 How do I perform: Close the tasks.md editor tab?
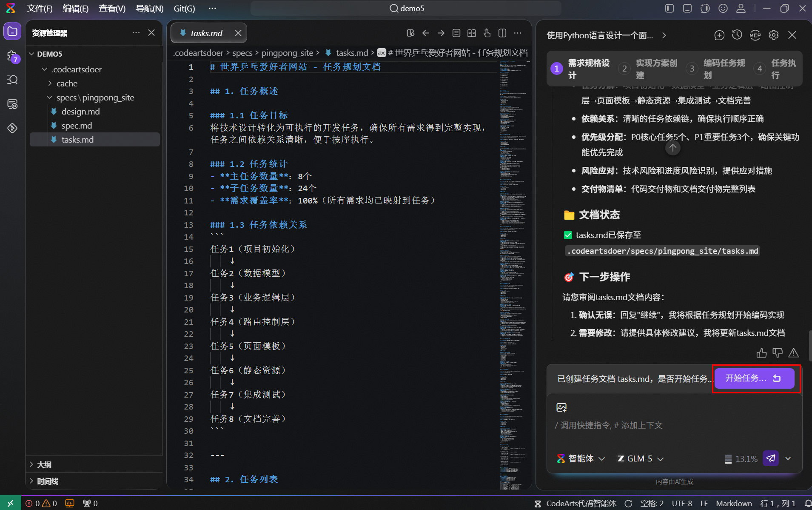click(x=238, y=33)
